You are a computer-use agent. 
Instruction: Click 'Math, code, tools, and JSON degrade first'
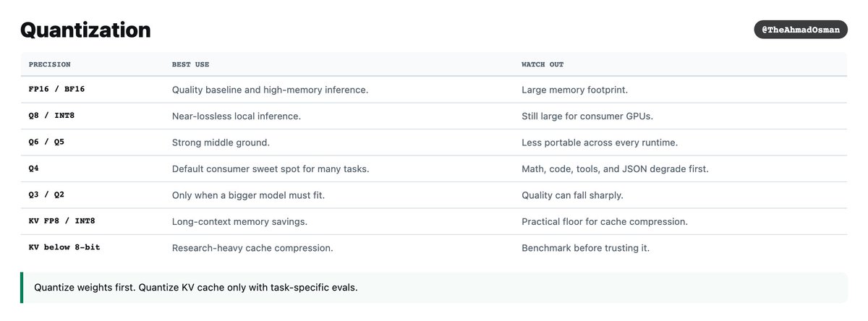pyautogui.click(x=615, y=169)
